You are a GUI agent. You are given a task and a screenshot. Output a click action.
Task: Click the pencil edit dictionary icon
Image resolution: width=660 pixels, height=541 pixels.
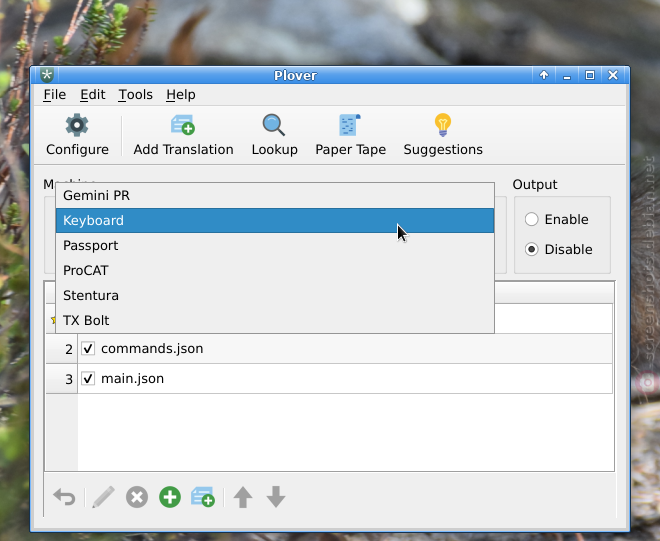click(x=104, y=497)
